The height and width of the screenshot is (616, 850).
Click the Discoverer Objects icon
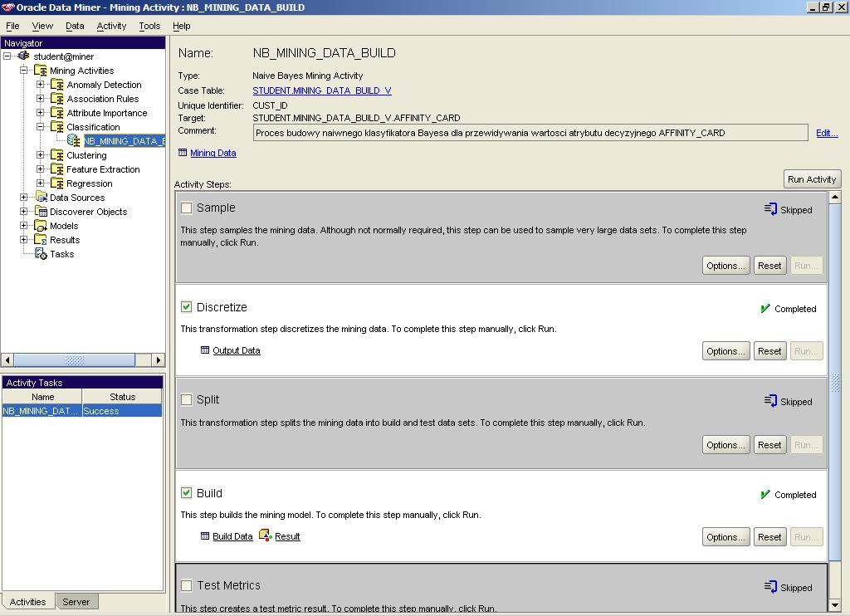41,211
